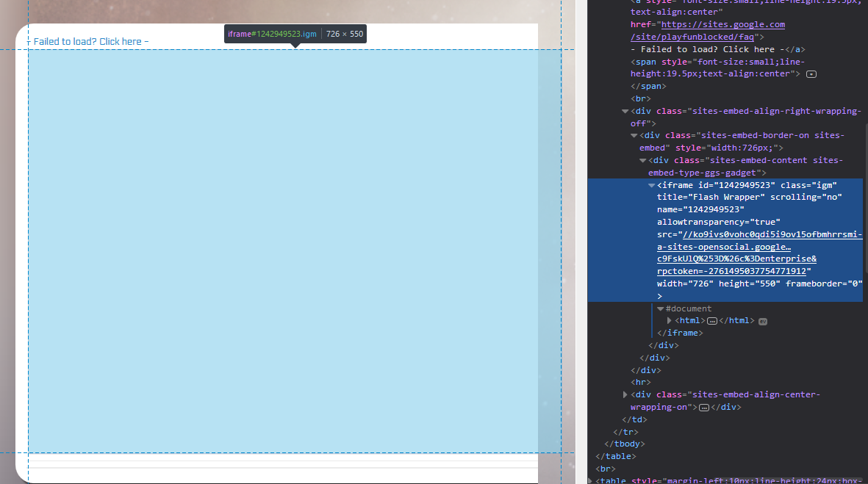This screenshot has width=868, height=484.
Task: Expand the sites-embed-align-center-wrapping-on div
Action: point(625,395)
